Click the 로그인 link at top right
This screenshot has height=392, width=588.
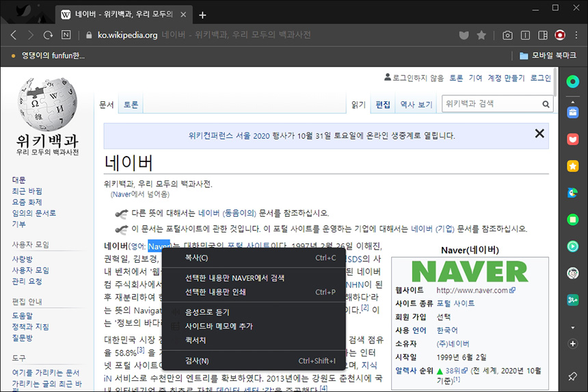pos(540,78)
